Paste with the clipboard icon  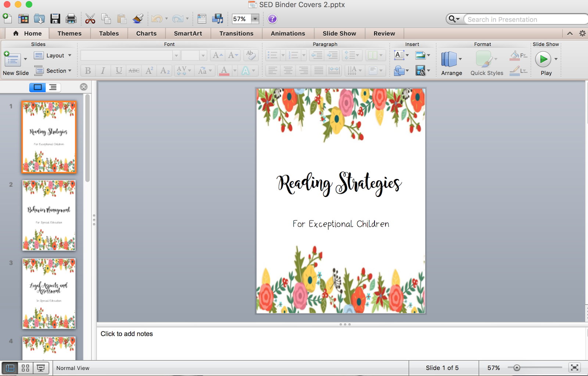coord(122,19)
